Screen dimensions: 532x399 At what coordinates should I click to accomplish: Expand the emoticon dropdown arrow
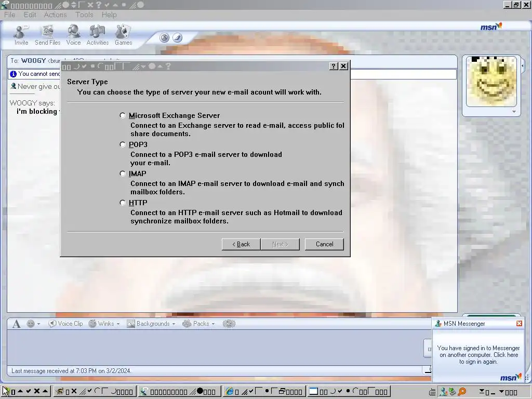pos(38,324)
